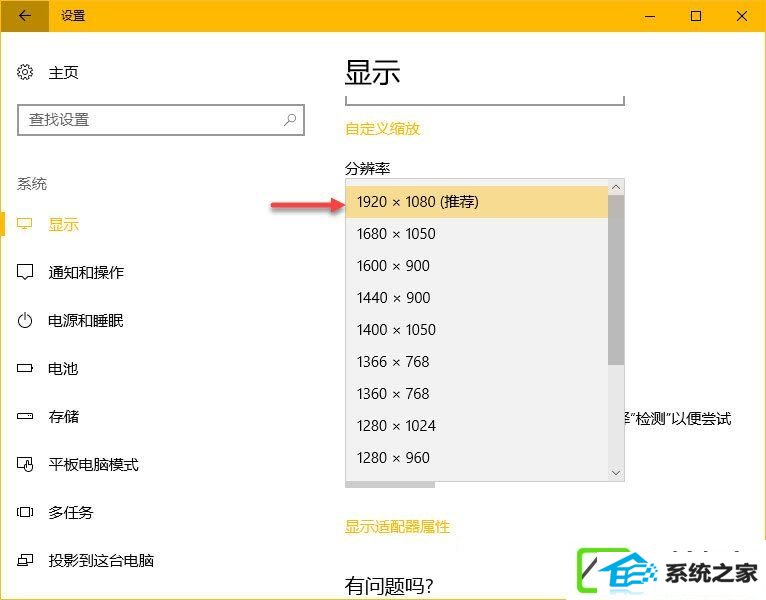Minimize the Settings window
The image size is (766, 600).
click(x=650, y=16)
